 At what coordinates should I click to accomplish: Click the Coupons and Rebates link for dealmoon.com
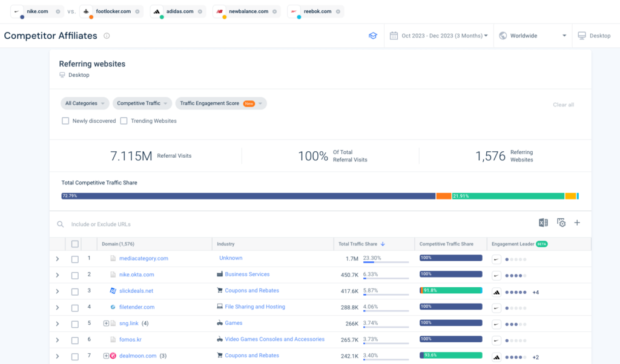[x=252, y=356]
